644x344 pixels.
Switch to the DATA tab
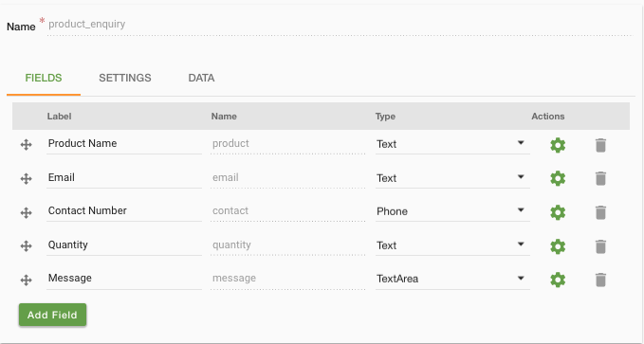tap(201, 78)
